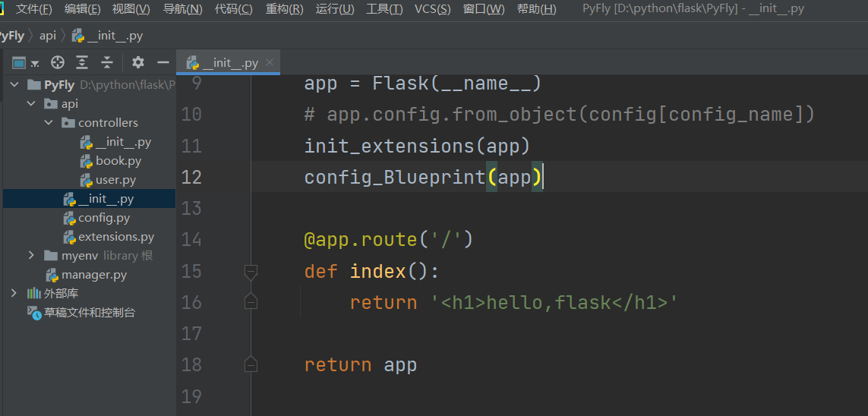Screen dimensions: 868x416
Task: Select the api folder in tree
Action: 89,103
